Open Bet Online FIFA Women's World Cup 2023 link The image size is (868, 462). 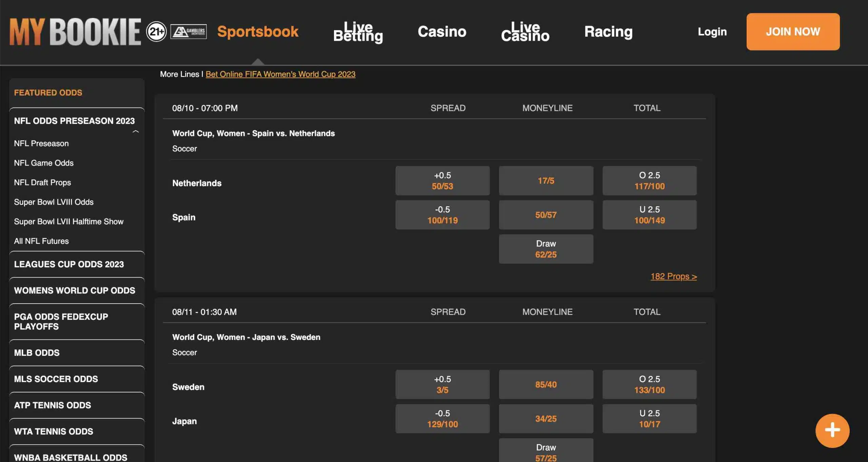click(280, 74)
